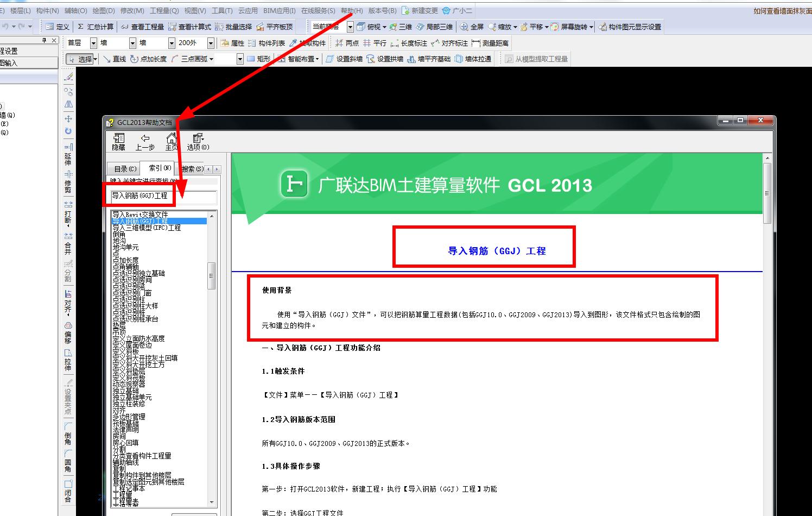
Task: Select 导入三维模型(IFC)工程 index entry
Action: [x=147, y=228]
